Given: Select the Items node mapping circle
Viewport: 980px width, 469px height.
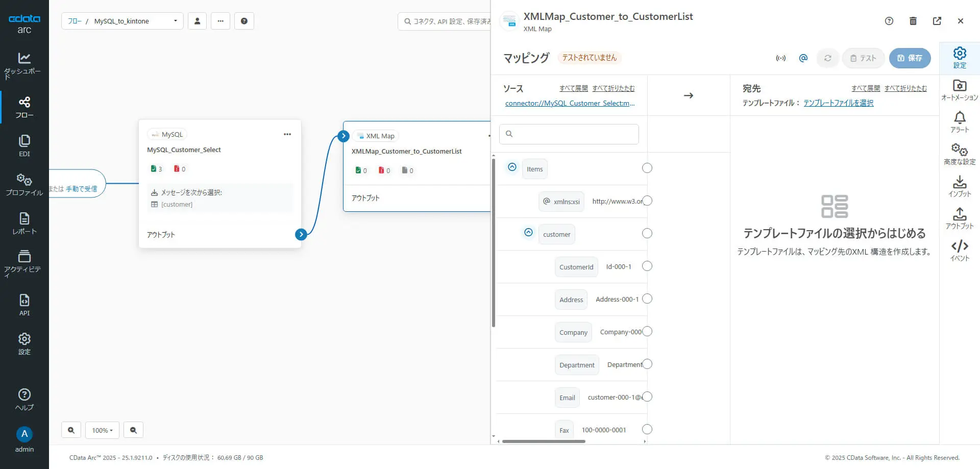Looking at the screenshot, I should [647, 168].
